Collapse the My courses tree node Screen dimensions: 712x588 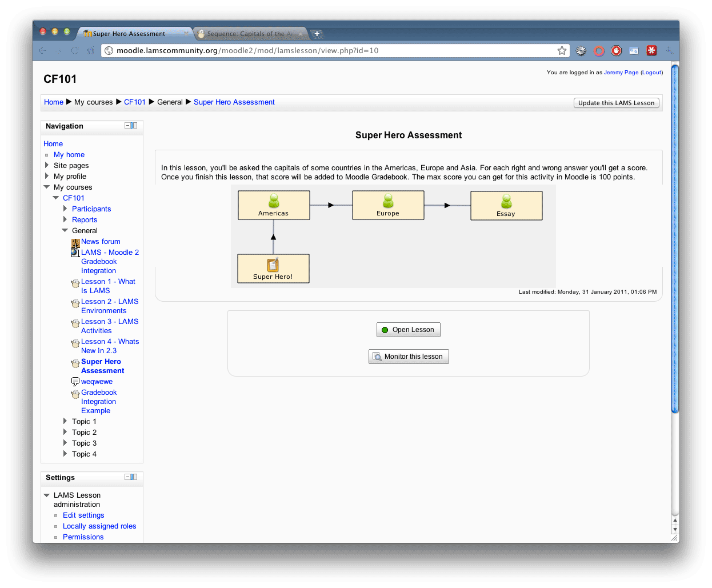[47, 187]
